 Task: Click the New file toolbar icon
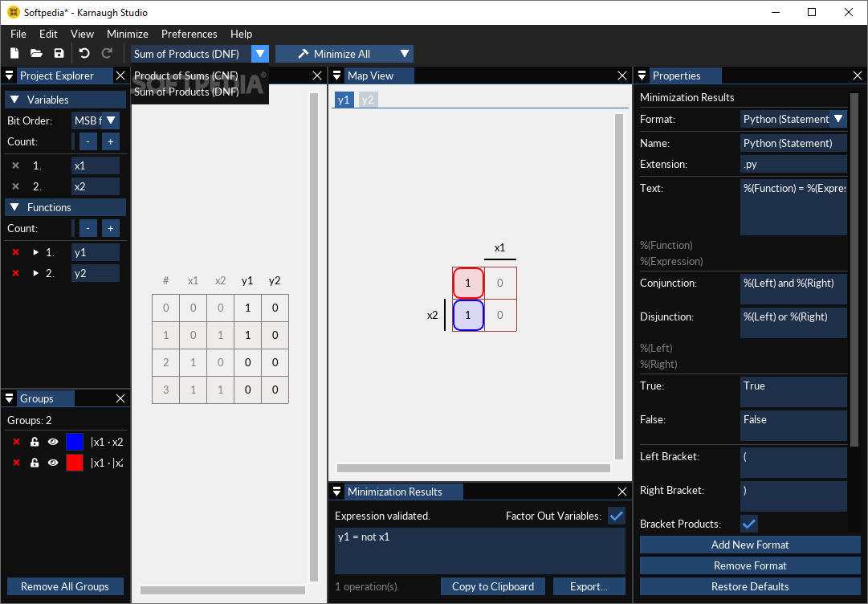(x=14, y=54)
